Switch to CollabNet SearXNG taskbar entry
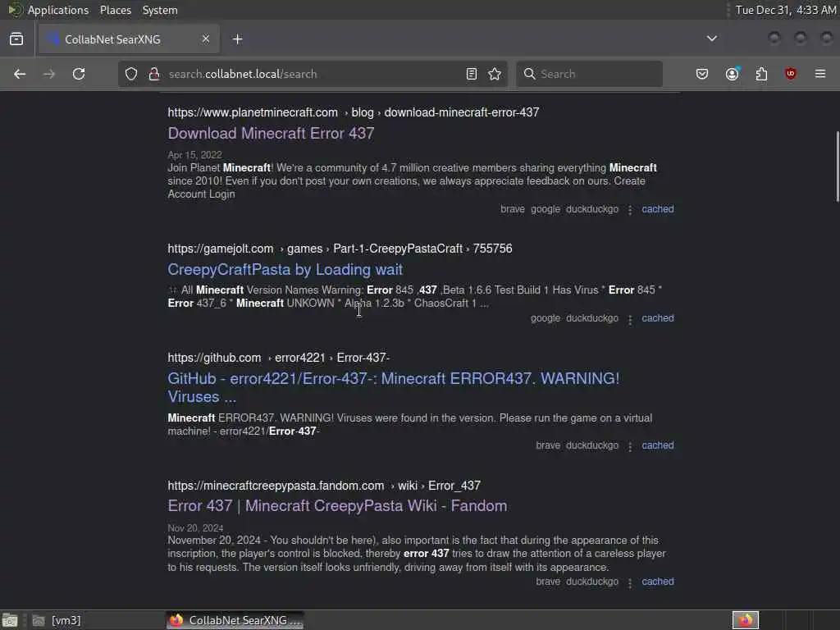Viewport: 840px width, 630px height. [235, 620]
